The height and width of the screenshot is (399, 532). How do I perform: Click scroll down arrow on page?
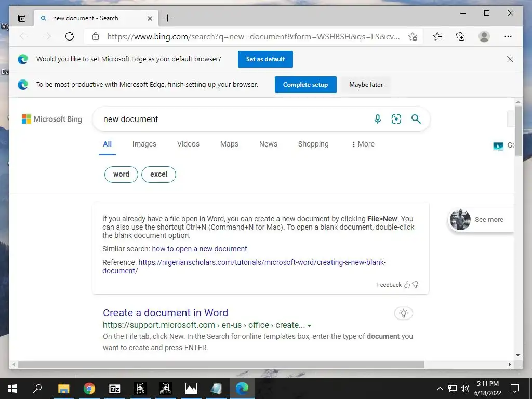pyautogui.click(x=518, y=355)
